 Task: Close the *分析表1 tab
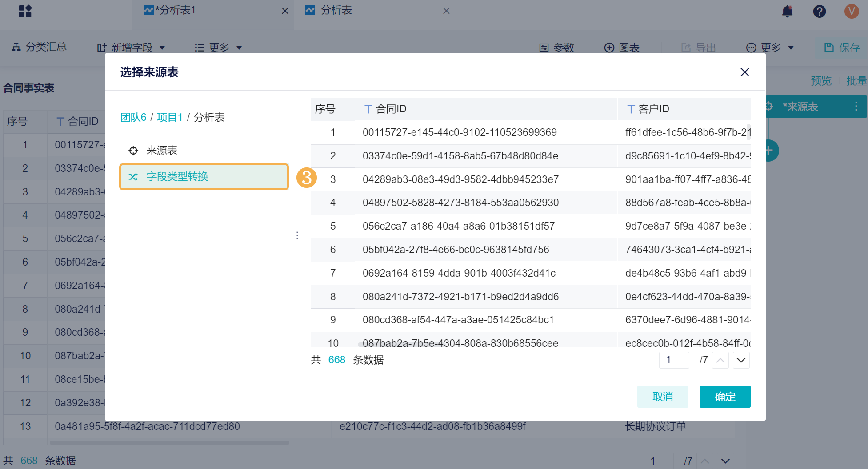click(x=285, y=11)
